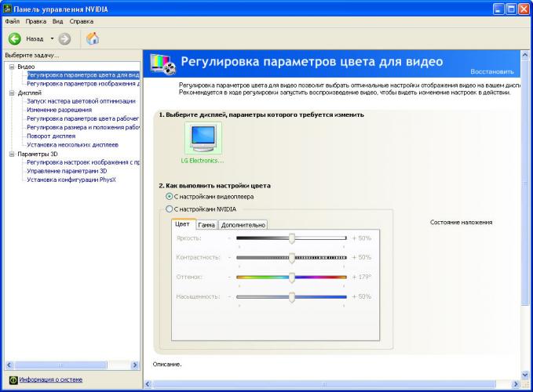533x392 pixels.
Task: Click the green Back arrow icon
Action: point(14,38)
